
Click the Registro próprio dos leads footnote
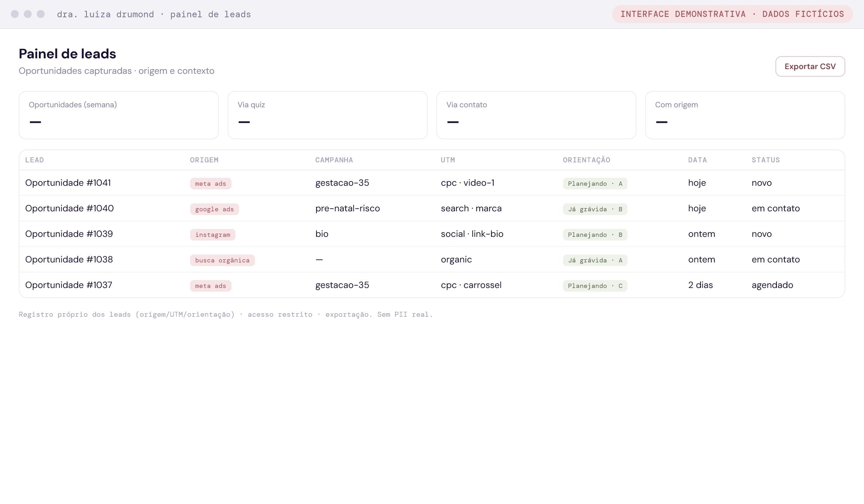(226, 314)
